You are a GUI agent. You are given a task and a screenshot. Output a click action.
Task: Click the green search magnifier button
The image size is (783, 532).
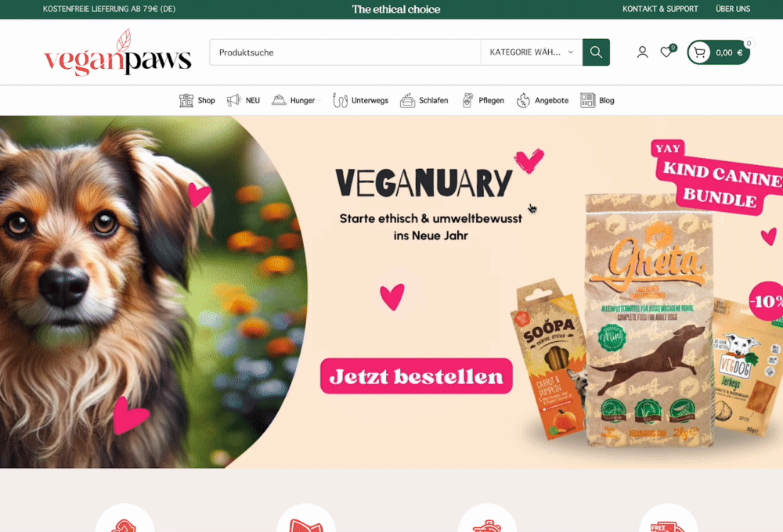(x=596, y=52)
